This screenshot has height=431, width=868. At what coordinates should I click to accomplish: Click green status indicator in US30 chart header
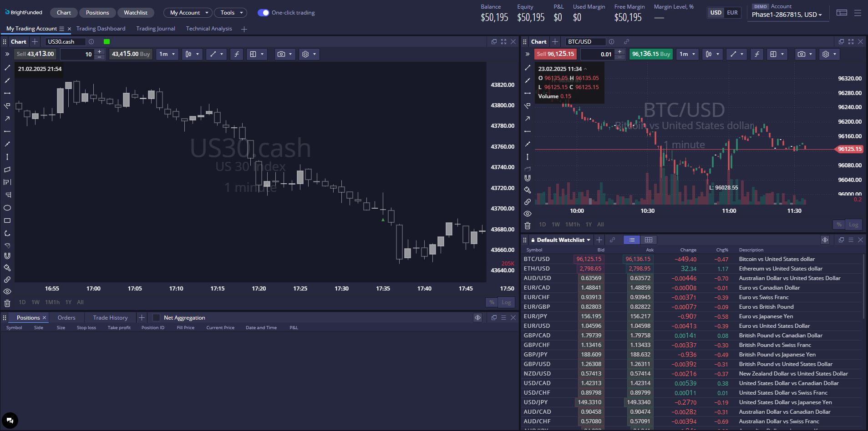click(107, 41)
